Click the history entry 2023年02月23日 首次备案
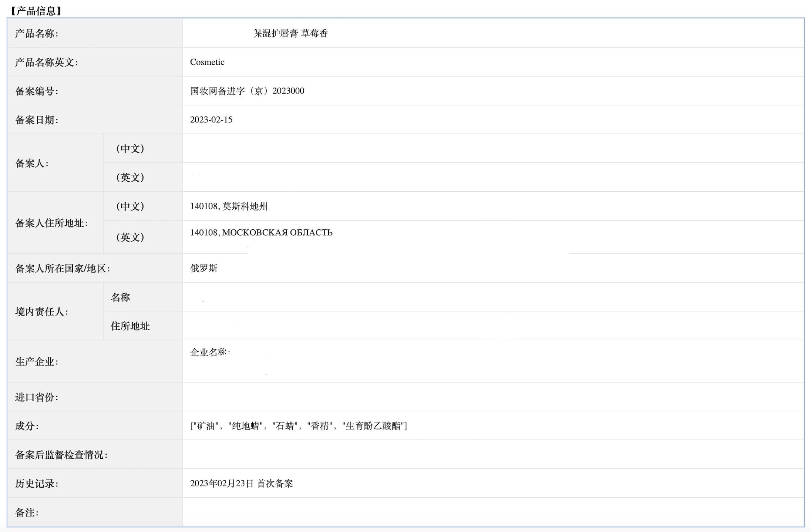This screenshot has width=811, height=532. pyautogui.click(x=242, y=483)
